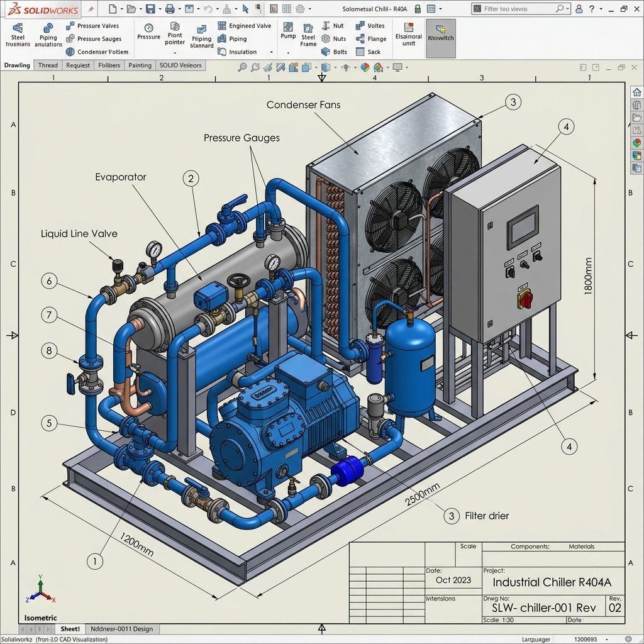The width and height of the screenshot is (644, 644).
Task: Click the Pressure Valves button
Action: [x=92, y=26]
